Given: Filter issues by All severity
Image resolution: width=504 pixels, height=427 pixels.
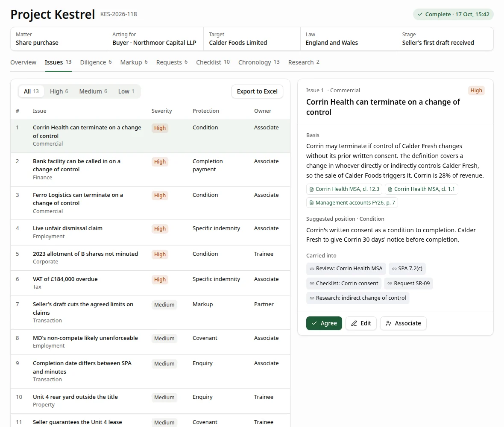Looking at the screenshot, I should (31, 91).
